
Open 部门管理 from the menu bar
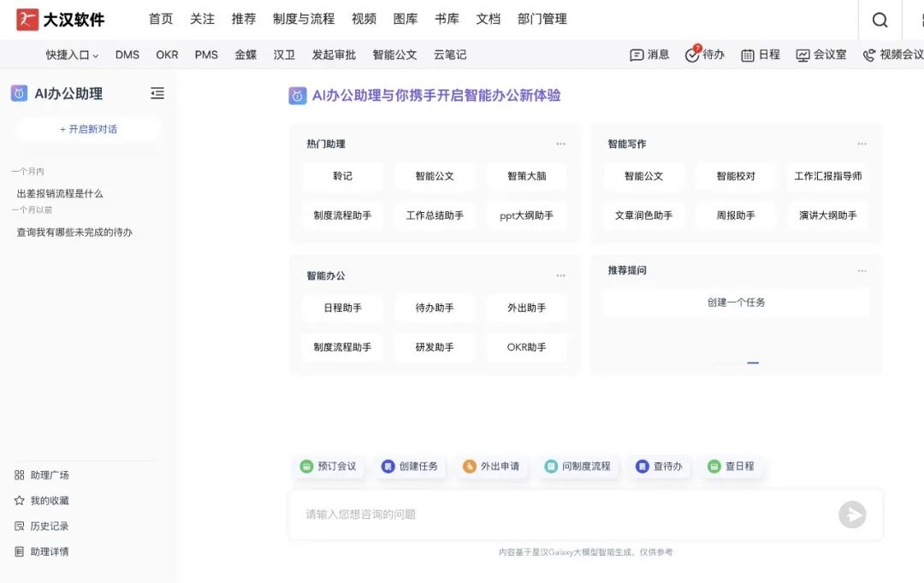pos(542,19)
